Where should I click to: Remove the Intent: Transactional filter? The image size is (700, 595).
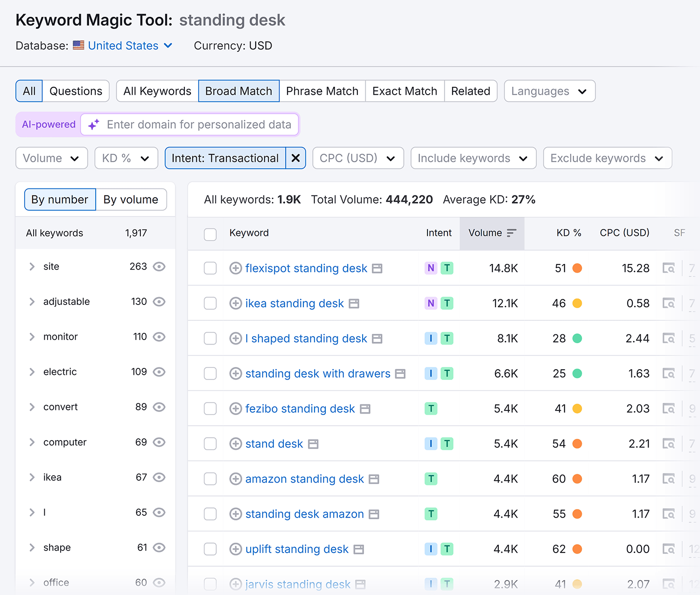pos(295,158)
